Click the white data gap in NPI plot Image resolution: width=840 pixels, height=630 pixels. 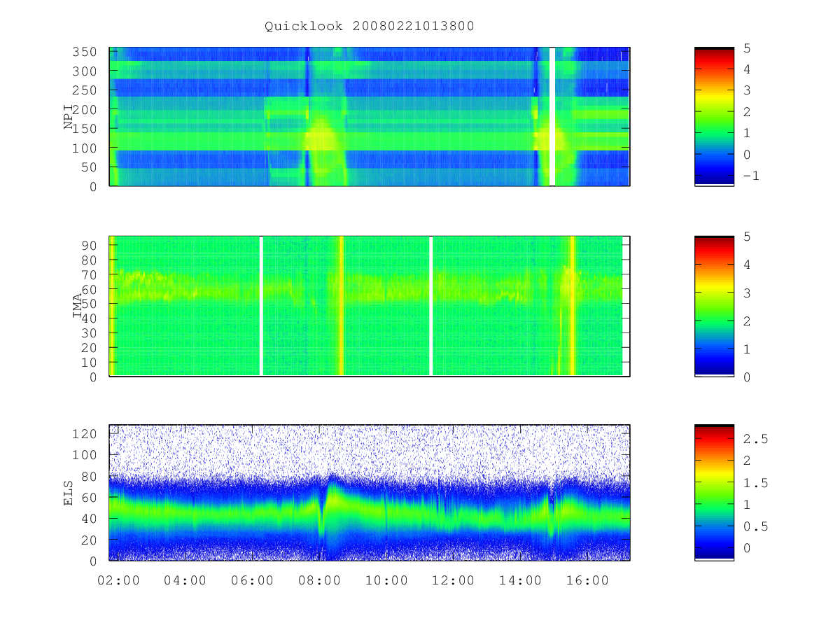pos(552,117)
